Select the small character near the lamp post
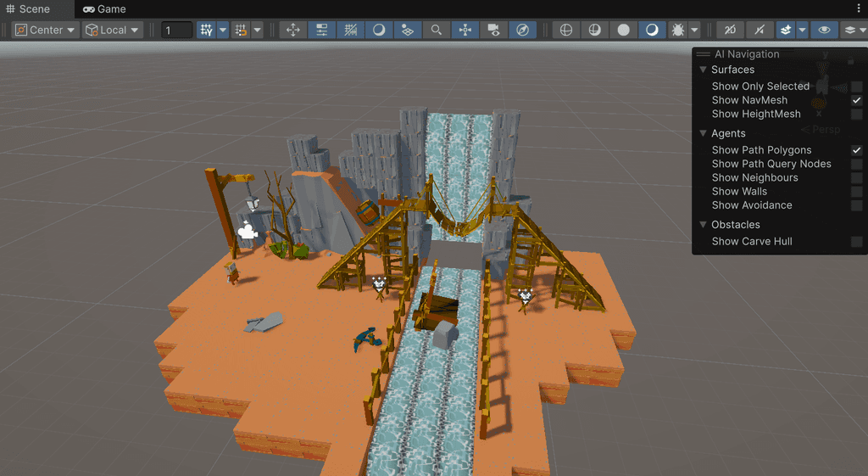The width and height of the screenshot is (868, 476). pos(231,272)
